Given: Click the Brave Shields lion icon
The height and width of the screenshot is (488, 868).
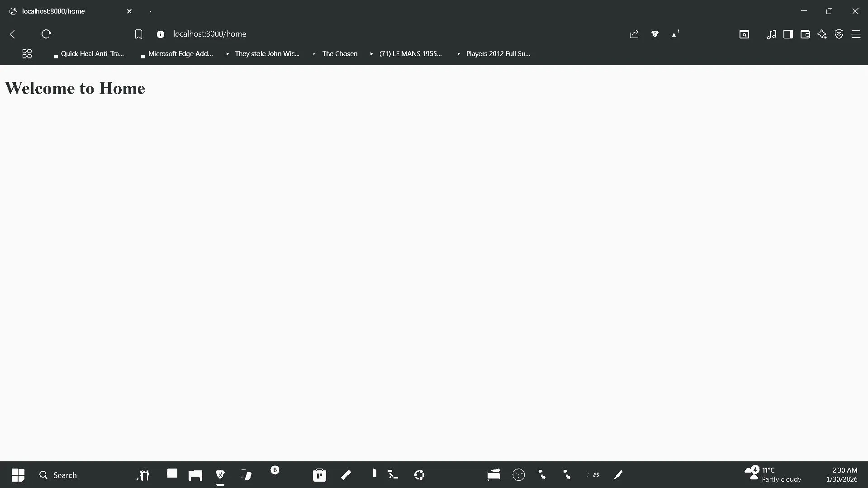Looking at the screenshot, I should [655, 34].
